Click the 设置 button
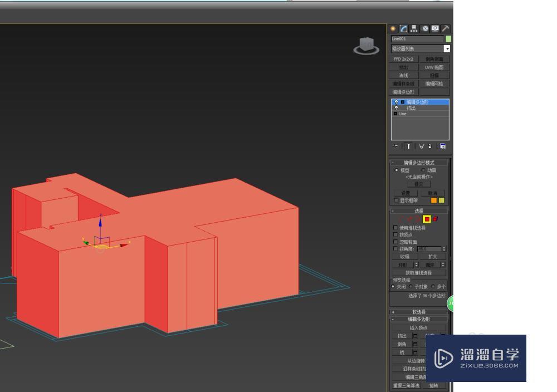 pos(405,193)
